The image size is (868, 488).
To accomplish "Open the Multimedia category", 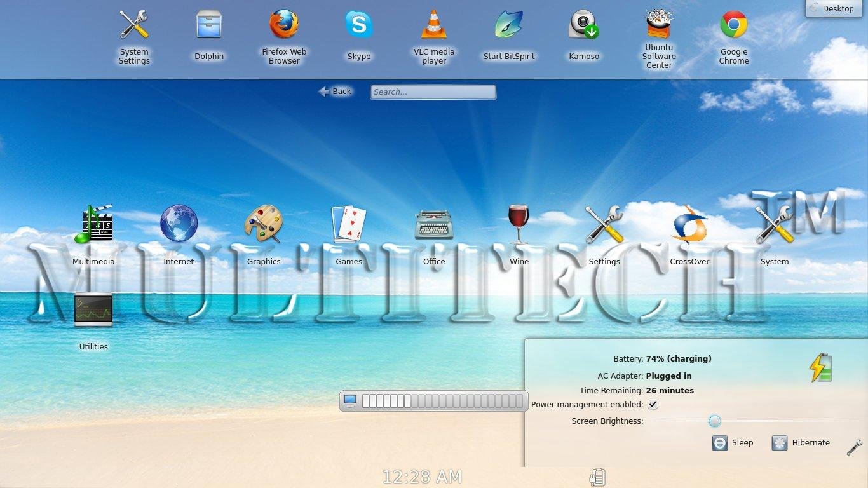I will (x=93, y=234).
